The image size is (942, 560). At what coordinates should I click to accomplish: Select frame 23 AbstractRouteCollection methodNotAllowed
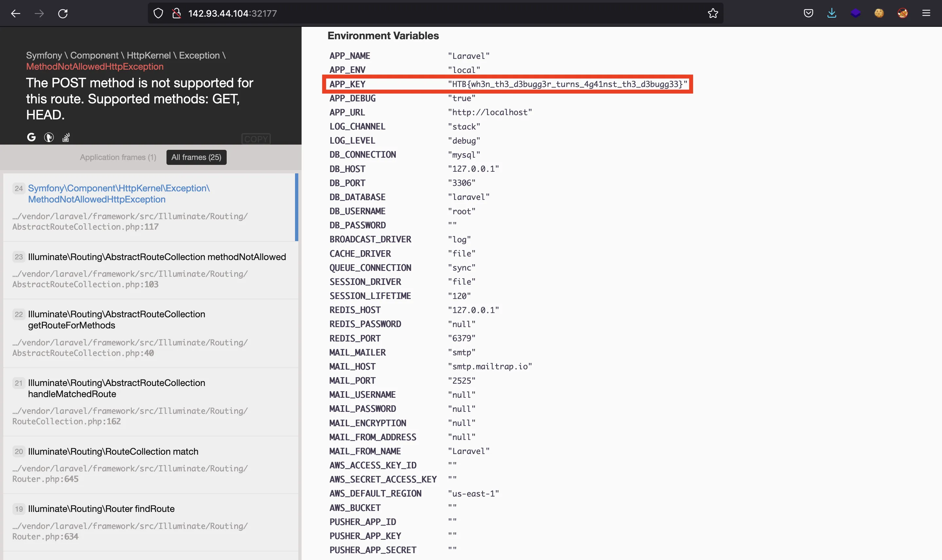coord(150,270)
